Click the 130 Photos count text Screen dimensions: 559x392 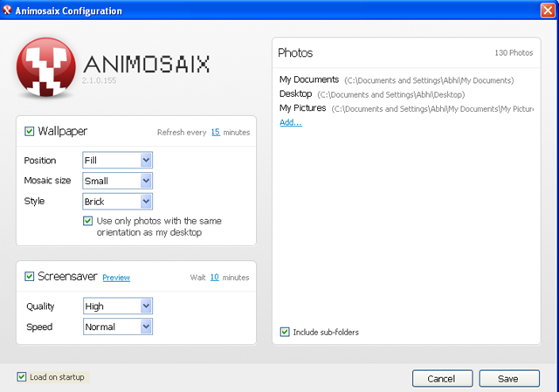514,52
